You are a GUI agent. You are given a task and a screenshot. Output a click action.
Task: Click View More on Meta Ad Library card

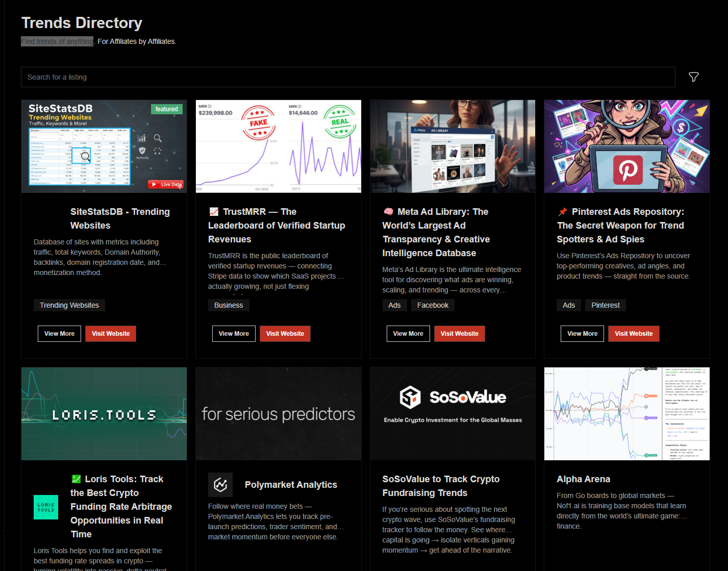point(408,334)
